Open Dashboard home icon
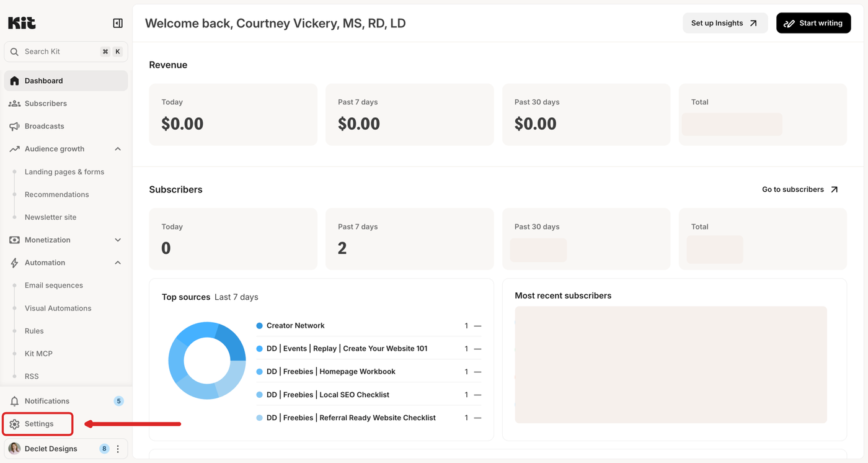This screenshot has height=463, width=868. 15,81
